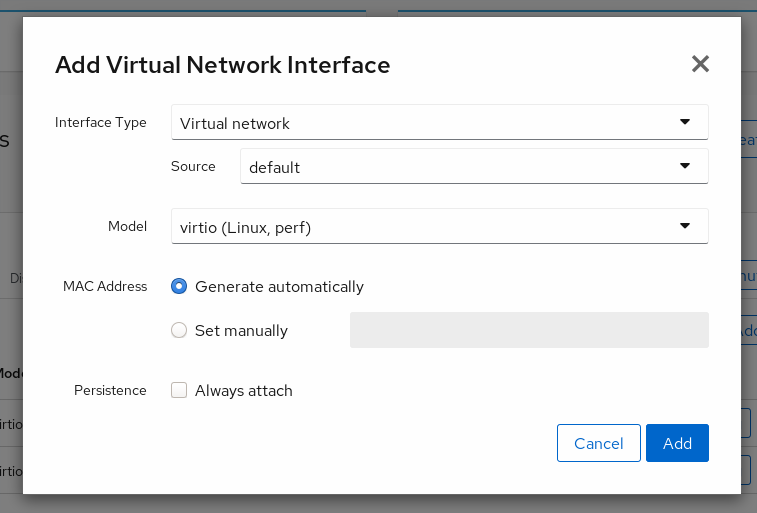Click the dialog title text
This screenshot has height=513, width=757.
tap(223, 65)
